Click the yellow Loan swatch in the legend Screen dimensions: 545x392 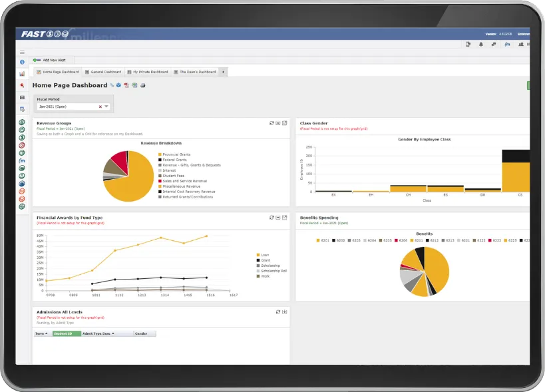point(259,254)
